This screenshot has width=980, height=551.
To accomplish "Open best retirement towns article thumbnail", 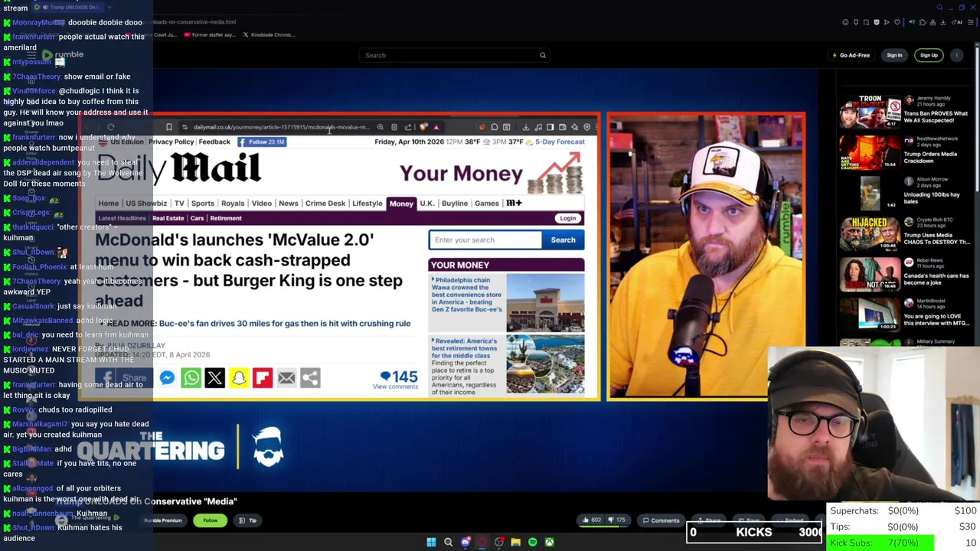I will coord(545,364).
